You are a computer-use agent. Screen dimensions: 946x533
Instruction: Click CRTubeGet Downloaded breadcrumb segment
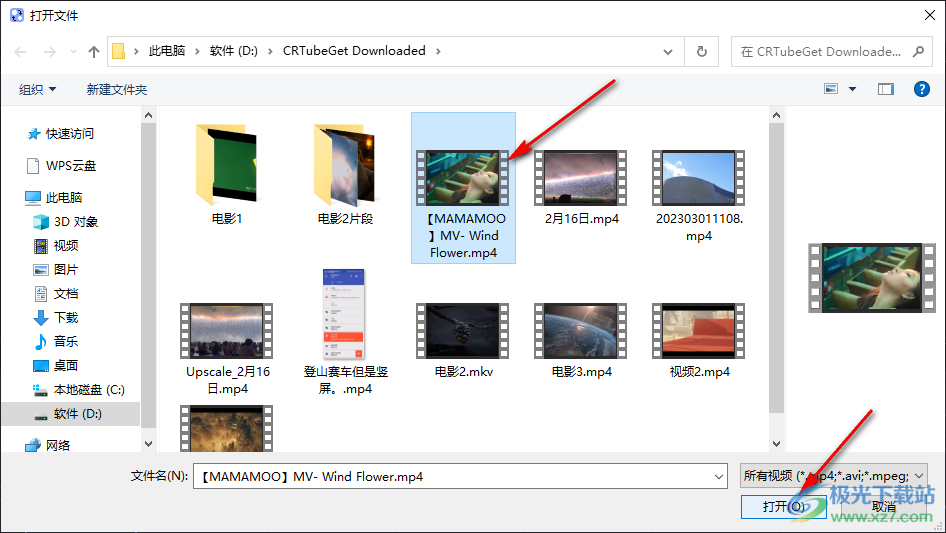[x=354, y=51]
